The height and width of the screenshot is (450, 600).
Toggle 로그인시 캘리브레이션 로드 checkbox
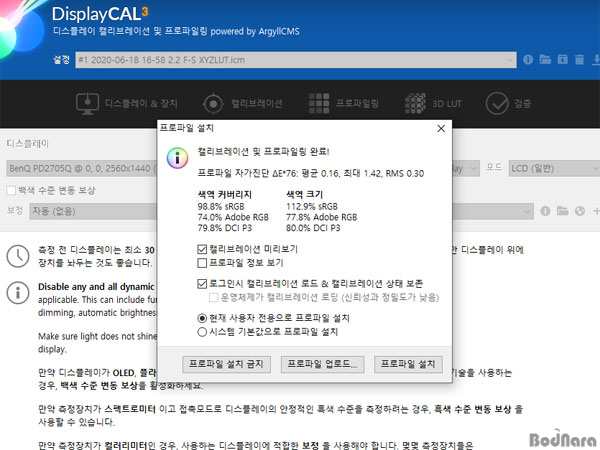202,284
